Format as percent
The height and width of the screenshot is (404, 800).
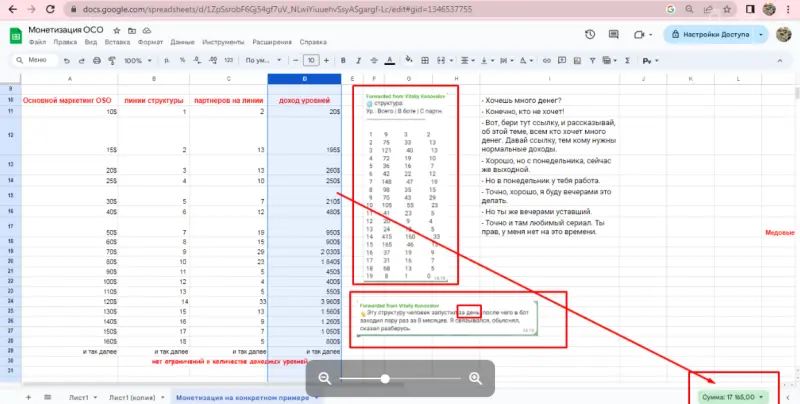(x=182, y=60)
